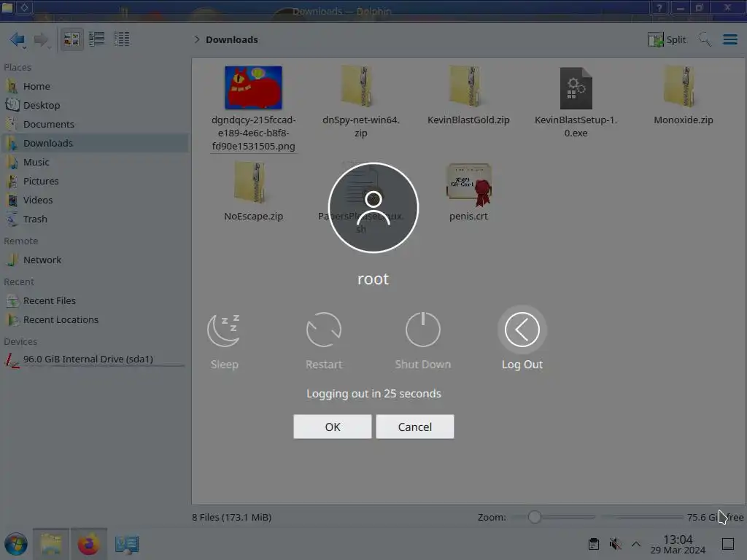Switch to Icons view mode
This screenshot has height=560, width=747.
(x=71, y=39)
